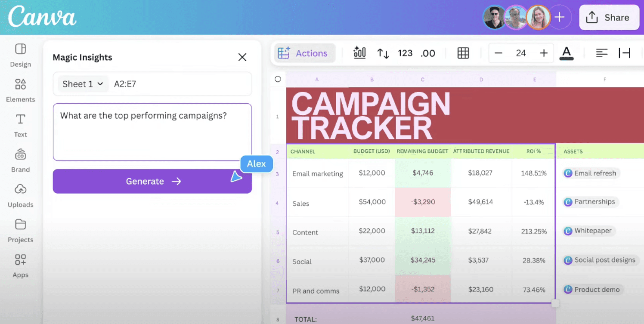644x324 pixels.
Task: Open the Projects folder panel
Action: (x=20, y=231)
